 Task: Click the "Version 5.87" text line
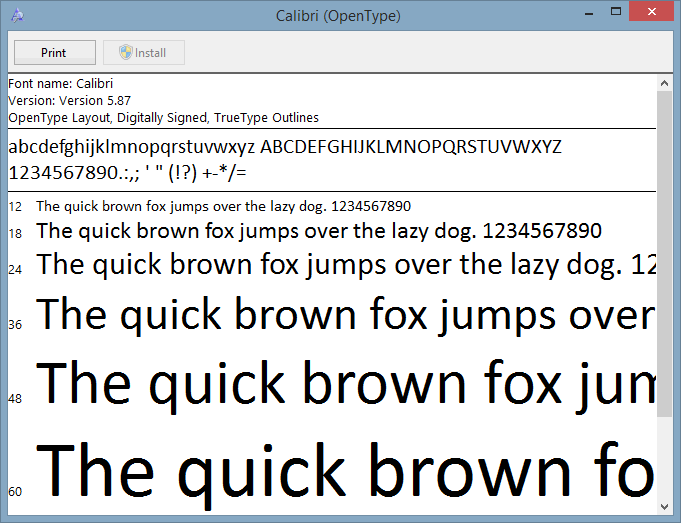(x=70, y=101)
